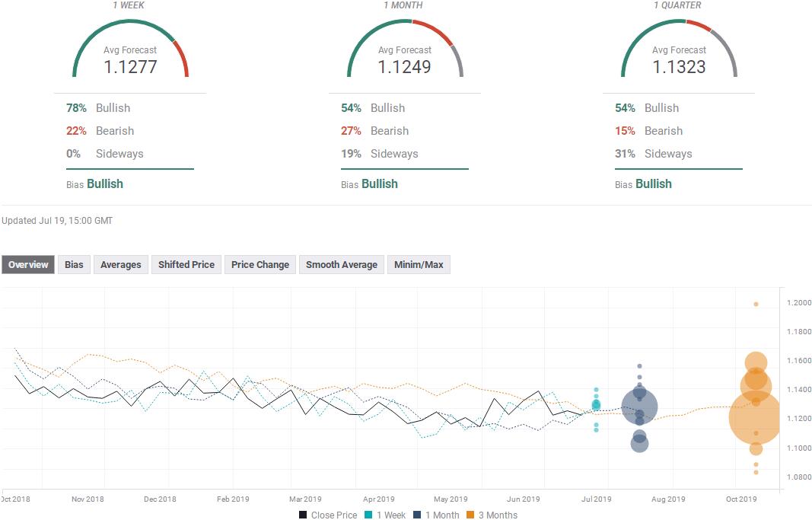Click the 1.1323 average forecast value
Screen dimensions: 812x520
[679, 67]
